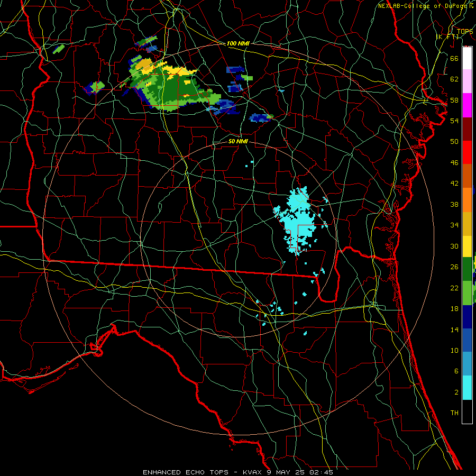Viewport: 476px width, 476px height.
Task: Click the "34" legend value
Action: pyautogui.click(x=454, y=225)
